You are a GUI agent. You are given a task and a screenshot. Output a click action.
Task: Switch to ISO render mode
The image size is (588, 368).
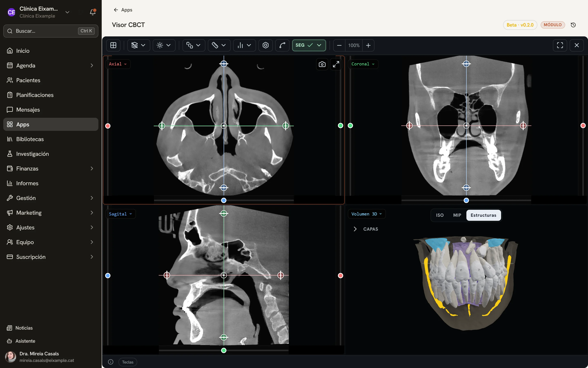pyautogui.click(x=440, y=215)
